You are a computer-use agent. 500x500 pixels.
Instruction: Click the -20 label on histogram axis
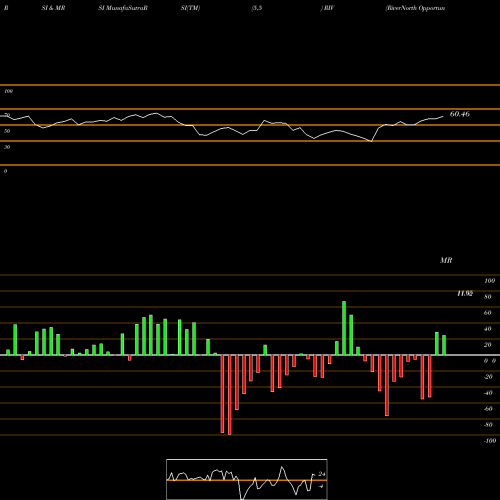pos(488,377)
